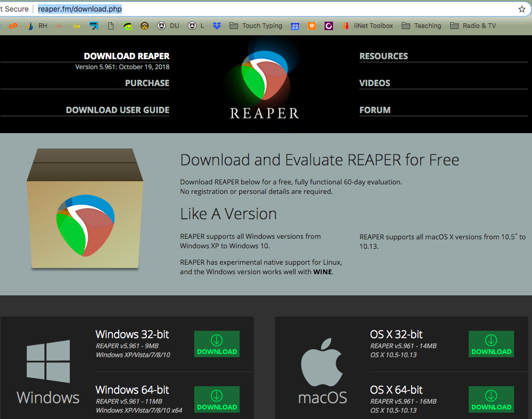The image size is (532, 419).
Task: Open the yellow trumpet bookmark icon
Action: [x=77, y=26]
